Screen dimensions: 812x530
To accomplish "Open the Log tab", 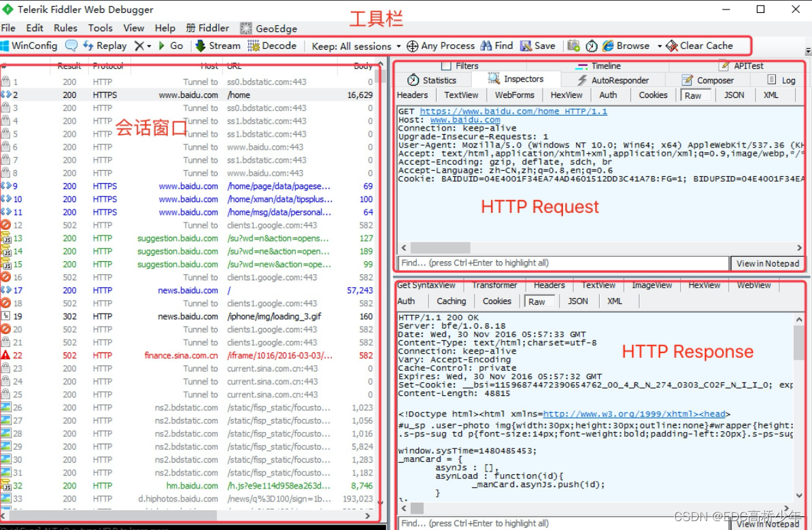I will 781,80.
